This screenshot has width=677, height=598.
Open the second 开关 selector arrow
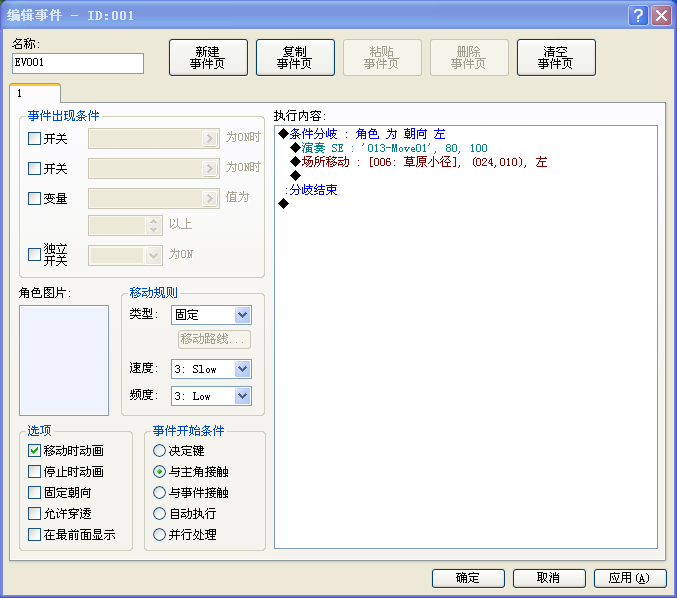[x=210, y=168]
